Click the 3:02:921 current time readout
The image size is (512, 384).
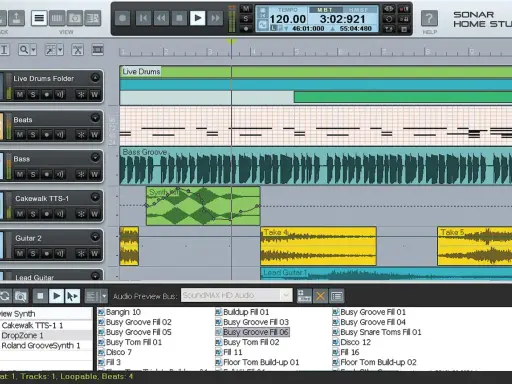pyautogui.click(x=343, y=19)
